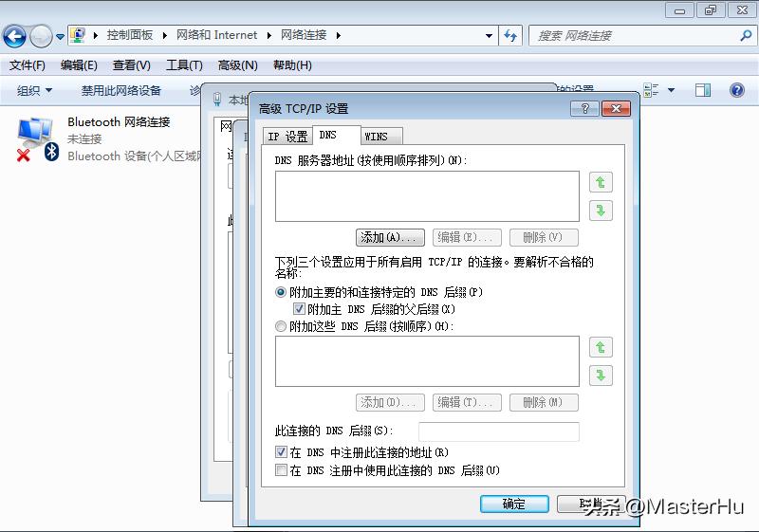This screenshot has width=759, height=532.
Task: Click 网络连接 breadcrumb segment
Action: pos(304,35)
